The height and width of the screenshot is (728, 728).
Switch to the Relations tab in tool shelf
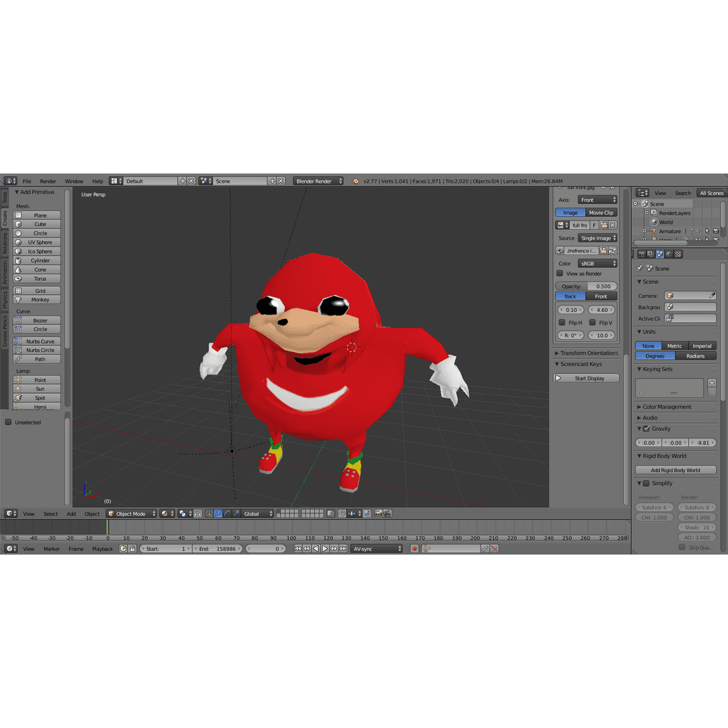[5, 244]
